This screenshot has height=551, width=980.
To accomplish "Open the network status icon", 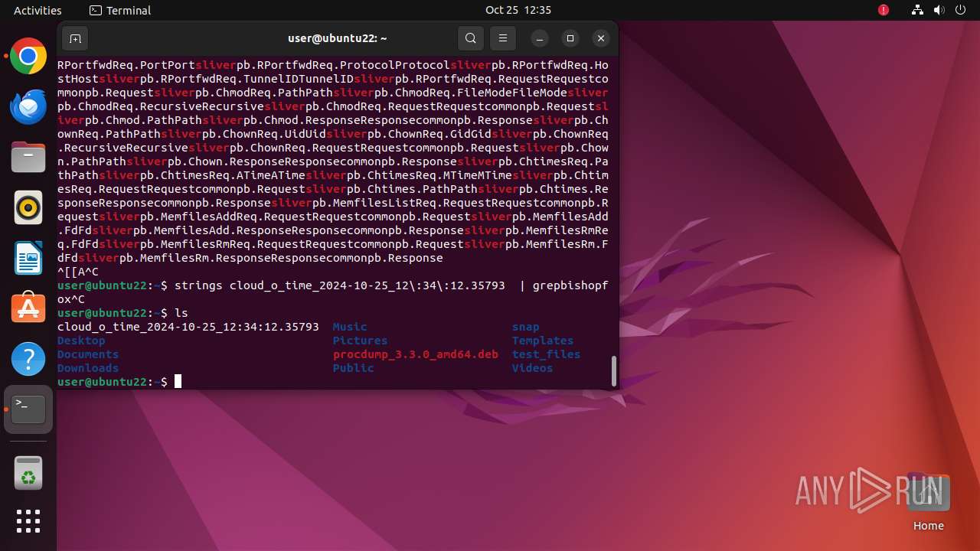I will pos(917,10).
